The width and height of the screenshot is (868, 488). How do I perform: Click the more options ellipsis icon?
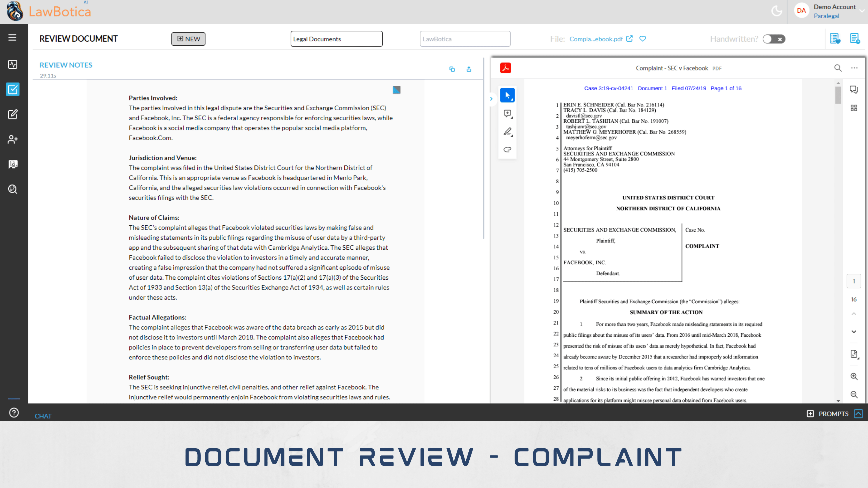(854, 68)
